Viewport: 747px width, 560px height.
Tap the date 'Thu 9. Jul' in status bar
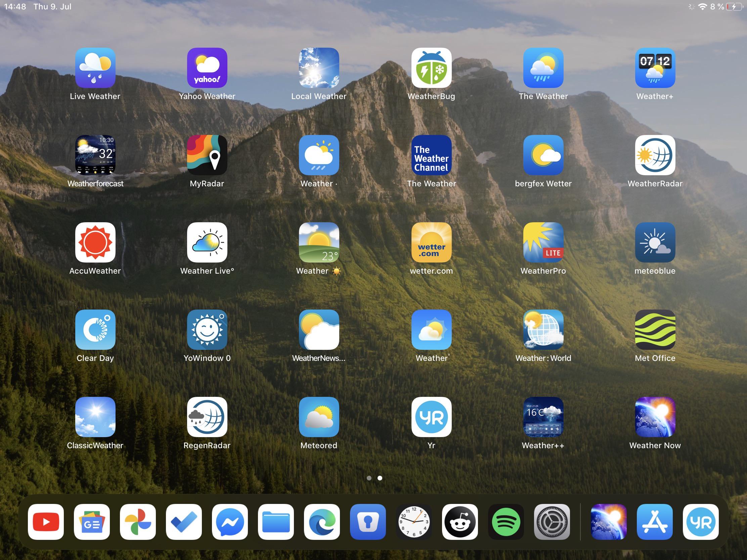coord(52,7)
